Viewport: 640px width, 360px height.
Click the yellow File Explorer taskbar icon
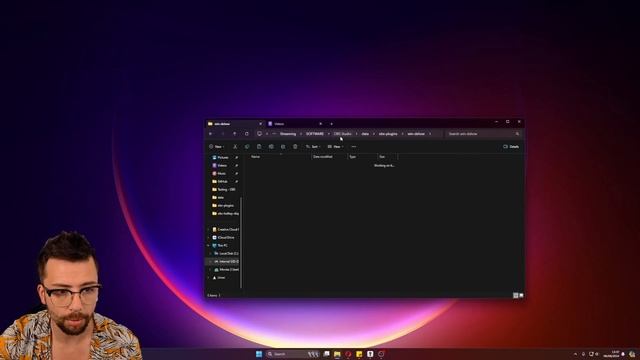tap(337, 354)
